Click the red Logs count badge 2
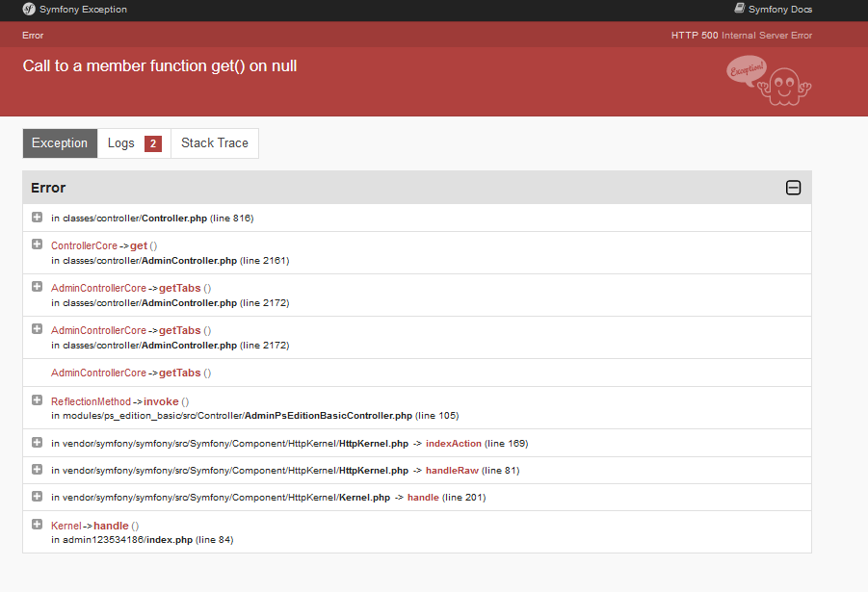The height and width of the screenshot is (592, 868). coord(153,143)
